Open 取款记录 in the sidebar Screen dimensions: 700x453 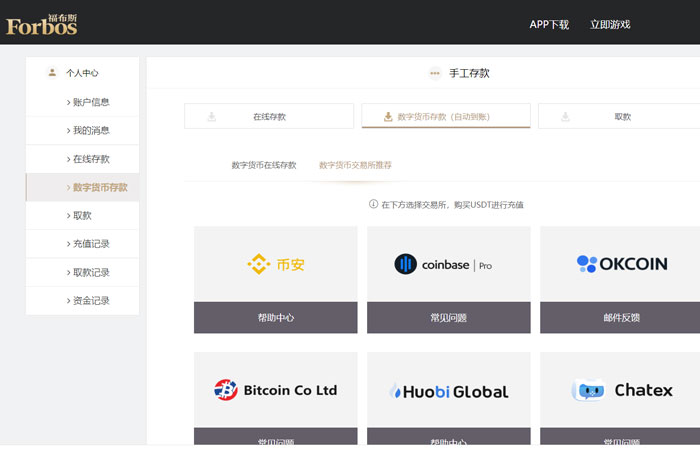tap(83, 272)
